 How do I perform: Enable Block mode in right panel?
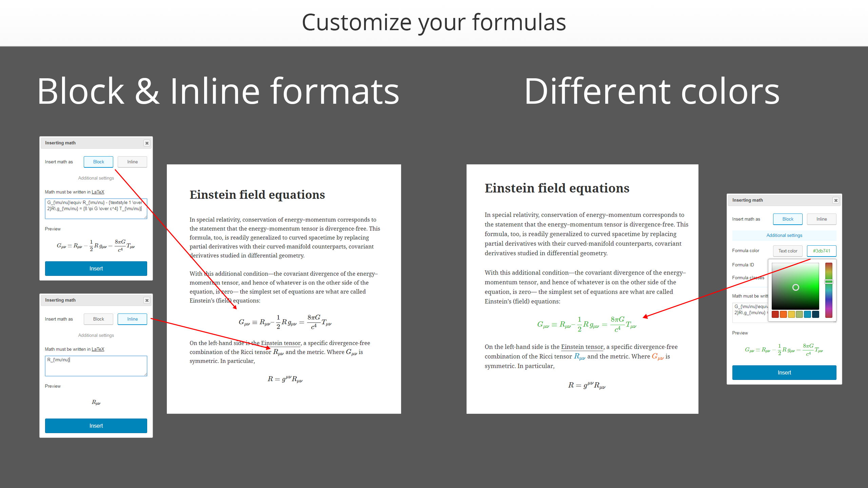pos(788,219)
